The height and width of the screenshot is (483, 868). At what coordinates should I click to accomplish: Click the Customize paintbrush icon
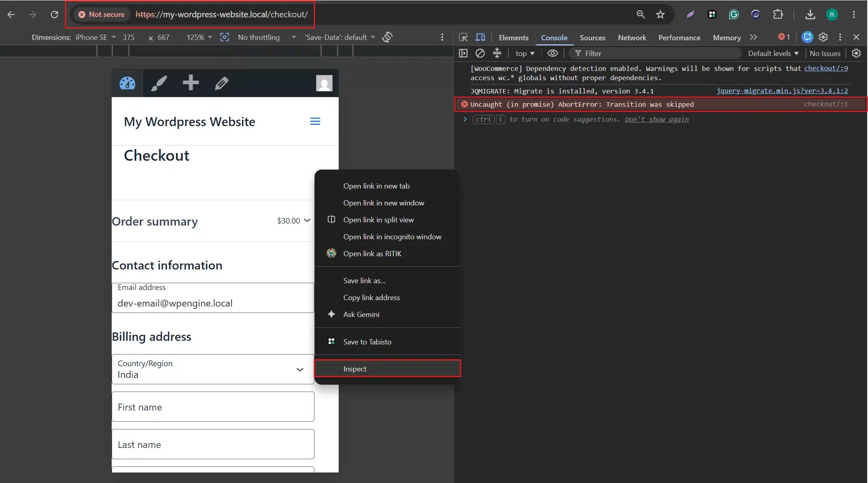(159, 83)
